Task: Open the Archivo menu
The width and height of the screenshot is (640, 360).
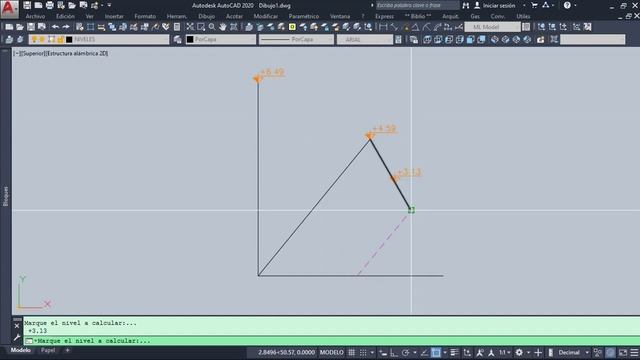Action: pos(35,16)
